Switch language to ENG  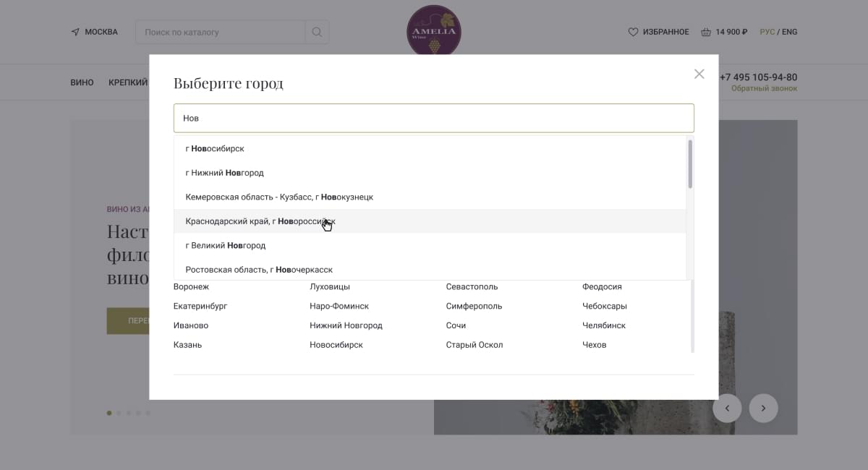[x=790, y=32]
